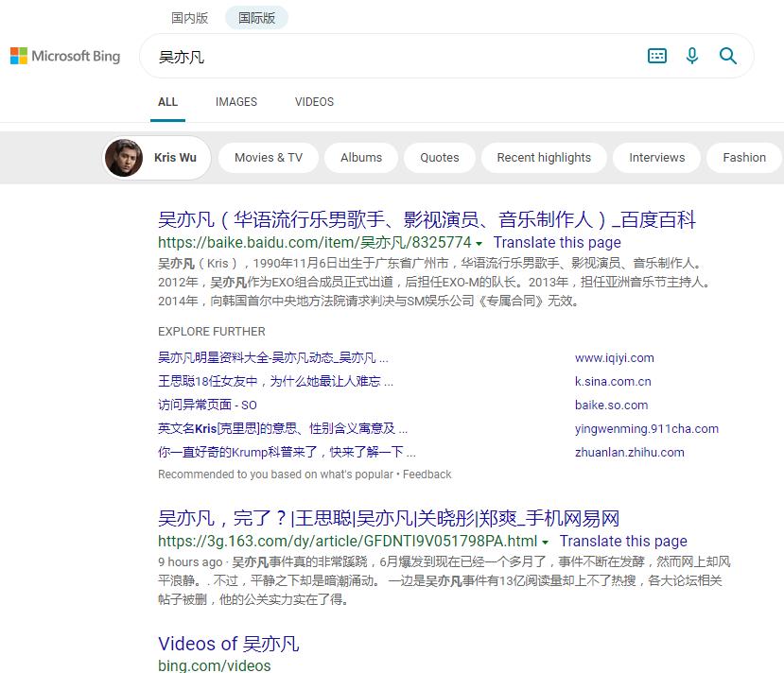This screenshot has height=673, width=784.
Task: Start search using the magnifier icon
Action: 728,56
